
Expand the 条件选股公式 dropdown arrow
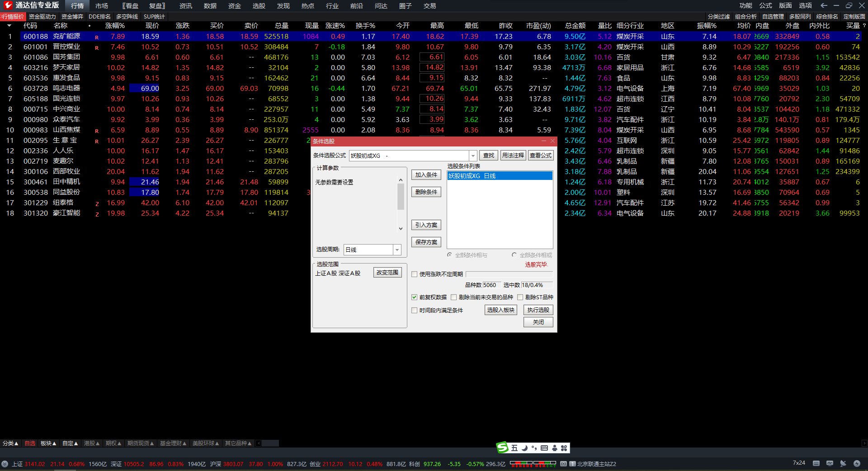(x=473, y=155)
